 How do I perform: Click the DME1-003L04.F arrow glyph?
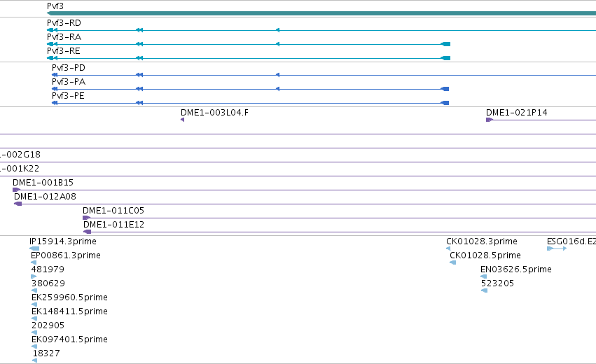(183, 120)
